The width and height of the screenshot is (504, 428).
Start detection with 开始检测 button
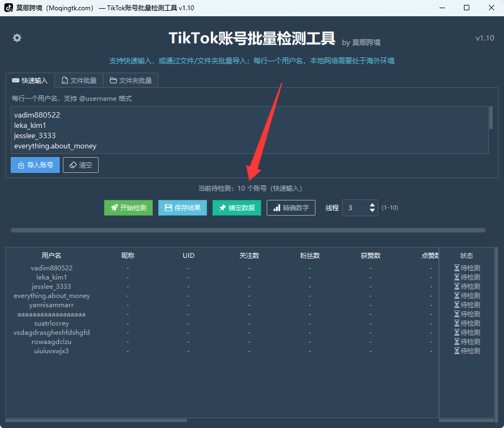pos(128,208)
